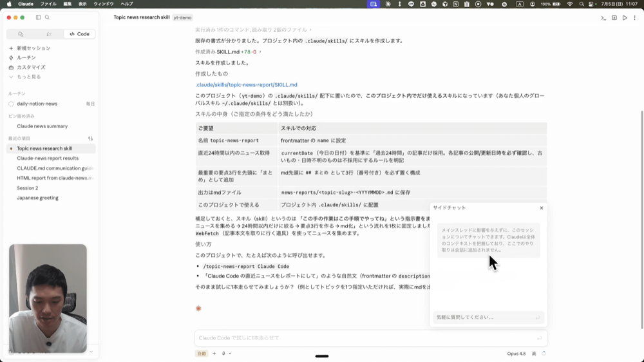Click the input source A icon

[520, 4]
